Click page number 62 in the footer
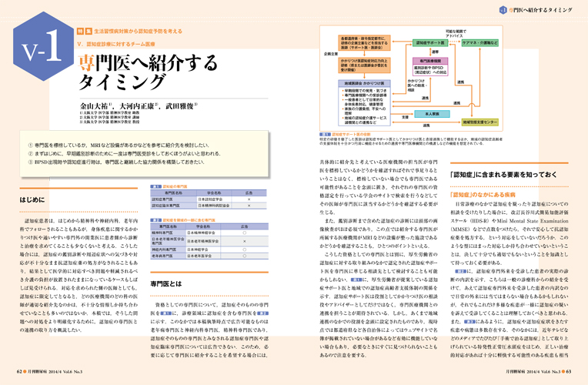588x385 pixels. pos(19,372)
